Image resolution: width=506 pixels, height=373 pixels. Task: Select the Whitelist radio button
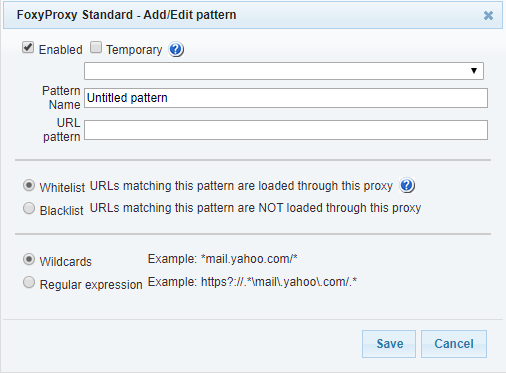click(x=29, y=185)
